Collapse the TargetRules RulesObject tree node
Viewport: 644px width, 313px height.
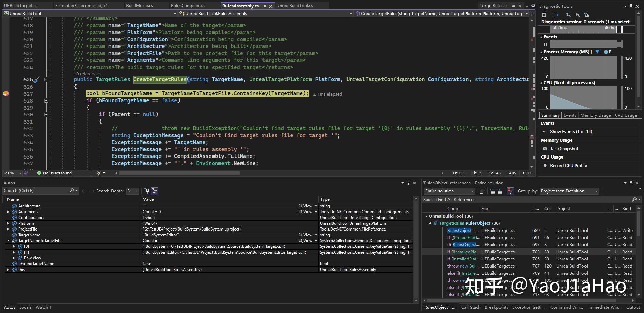(x=430, y=223)
